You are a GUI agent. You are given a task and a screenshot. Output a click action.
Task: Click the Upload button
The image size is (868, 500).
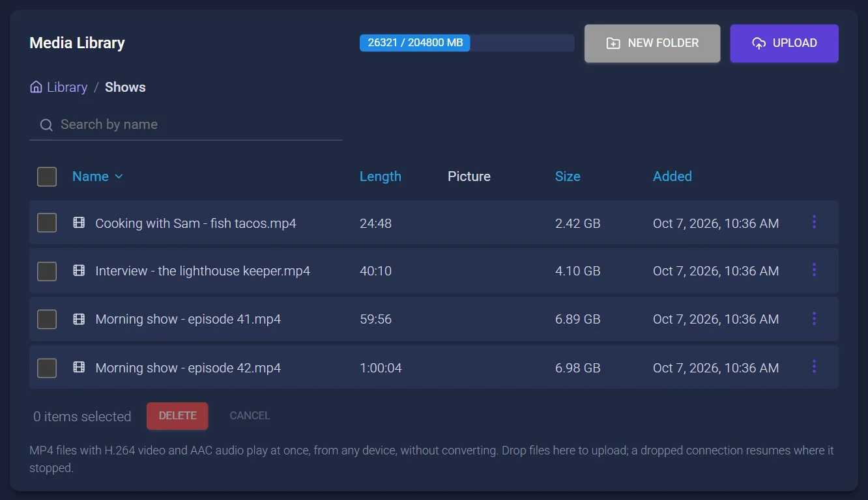click(784, 44)
